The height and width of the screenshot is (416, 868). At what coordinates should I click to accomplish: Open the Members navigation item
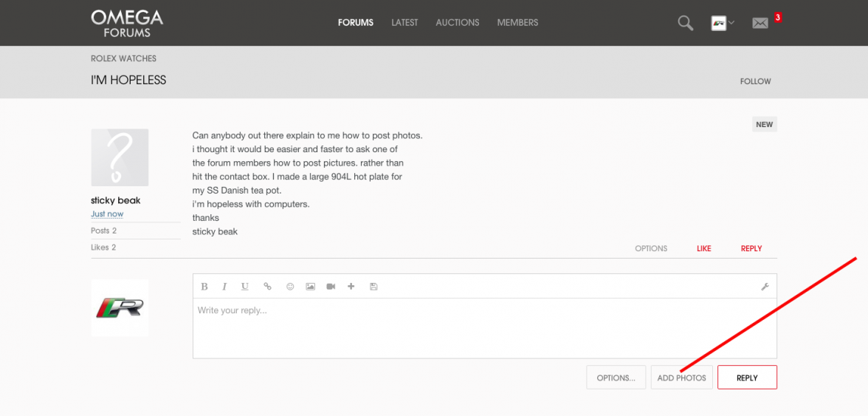coord(517,23)
